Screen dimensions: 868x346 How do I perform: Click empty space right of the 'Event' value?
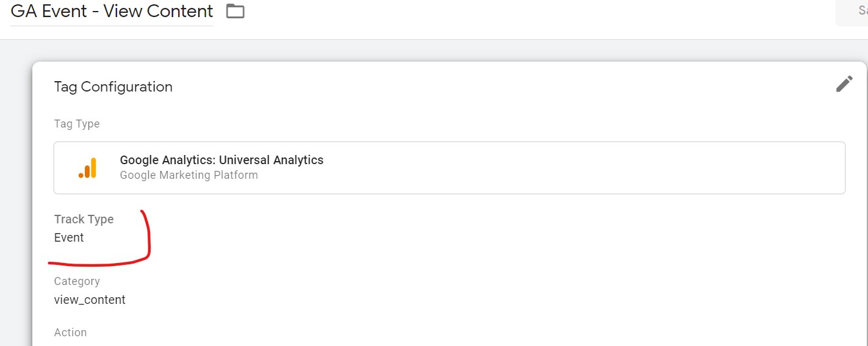(x=427, y=237)
